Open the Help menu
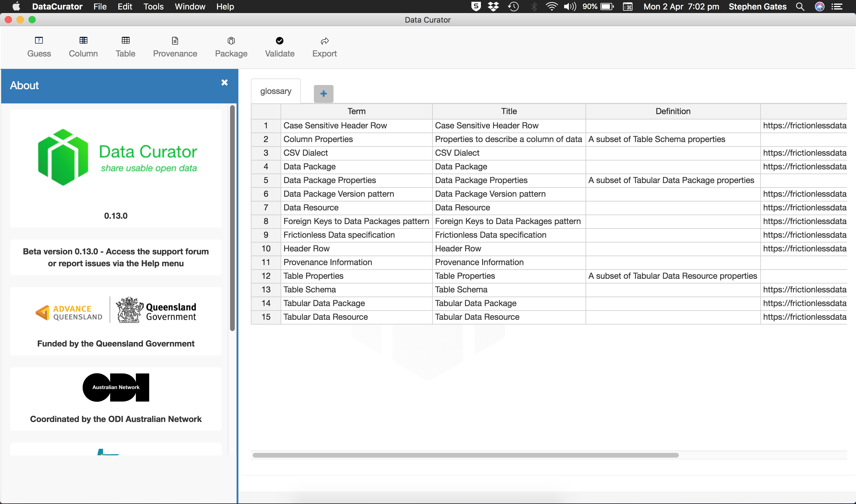 click(x=225, y=7)
